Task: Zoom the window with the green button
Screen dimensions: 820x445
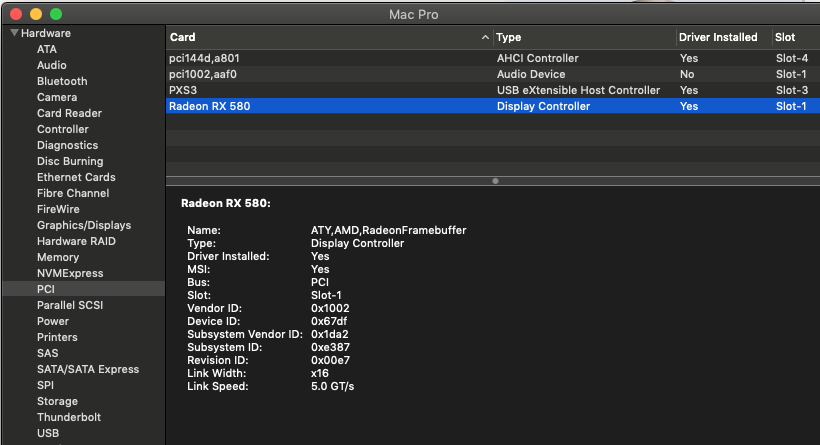Action: (x=56, y=14)
